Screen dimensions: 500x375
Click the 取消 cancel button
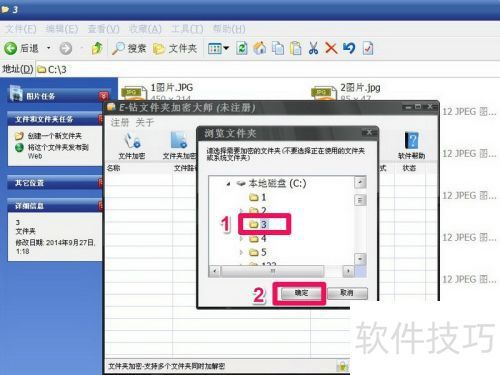point(347,293)
